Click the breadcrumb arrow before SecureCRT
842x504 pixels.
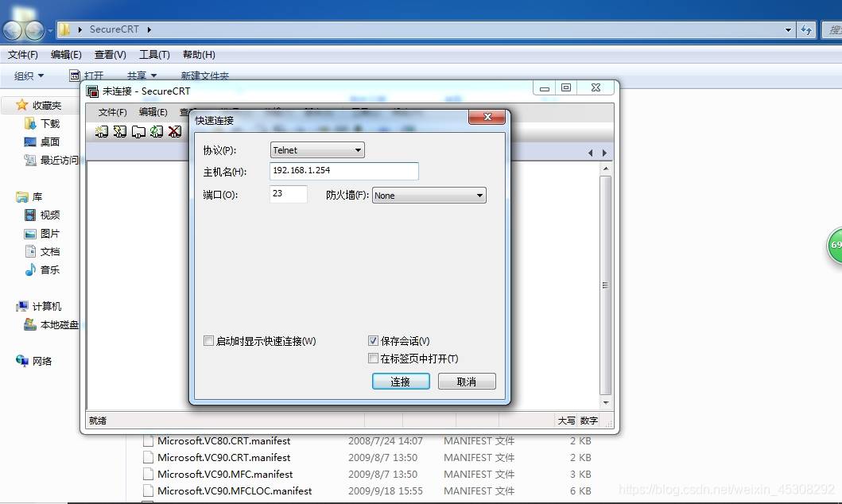click(80, 29)
